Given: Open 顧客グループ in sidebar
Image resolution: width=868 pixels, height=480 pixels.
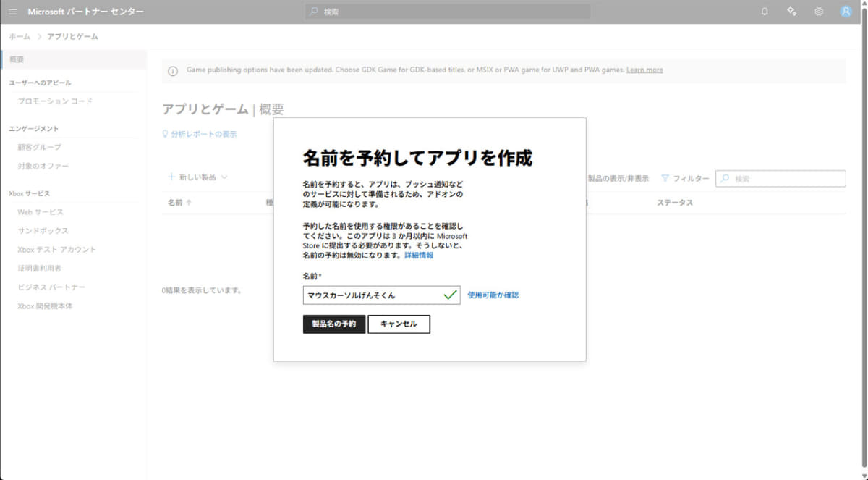Looking at the screenshot, I should 39,147.
